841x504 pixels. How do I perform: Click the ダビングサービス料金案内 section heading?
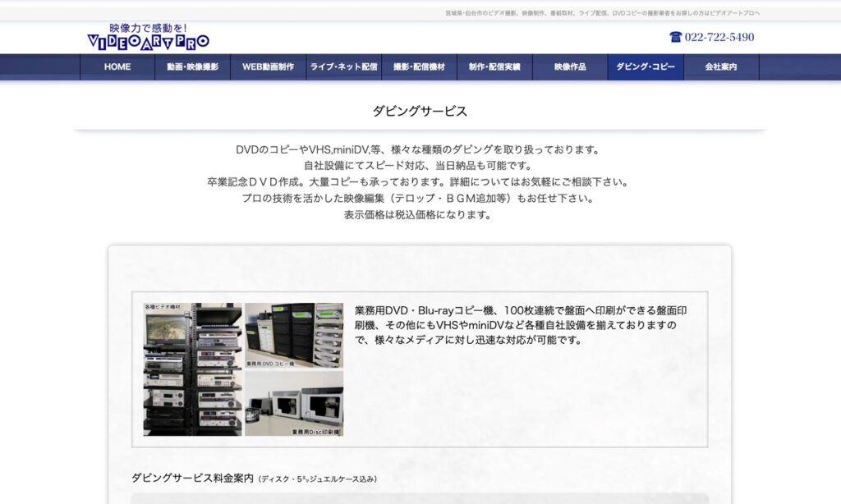(x=193, y=478)
